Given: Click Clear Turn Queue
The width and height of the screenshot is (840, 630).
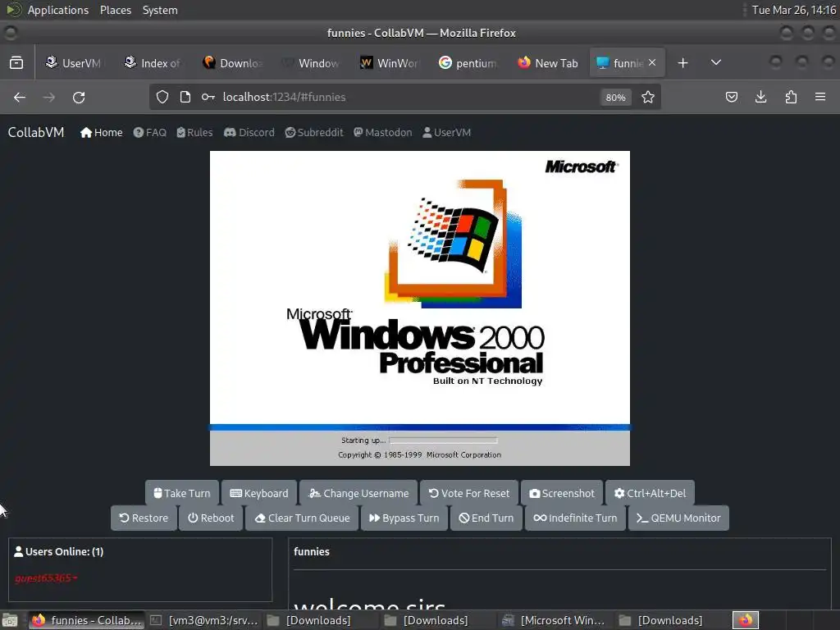Looking at the screenshot, I should point(302,518).
